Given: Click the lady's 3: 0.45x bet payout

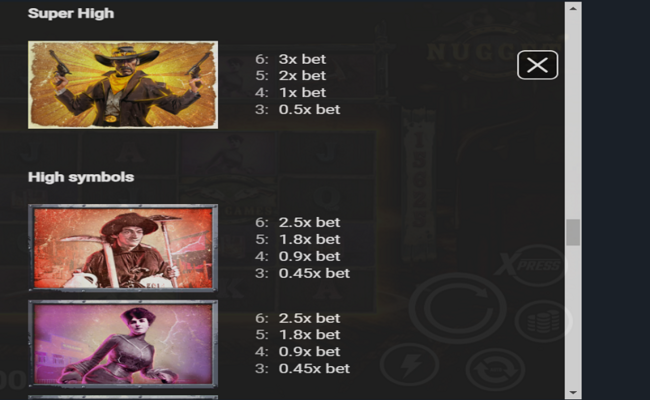Looking at the screenshot, I should pos(303,368).
